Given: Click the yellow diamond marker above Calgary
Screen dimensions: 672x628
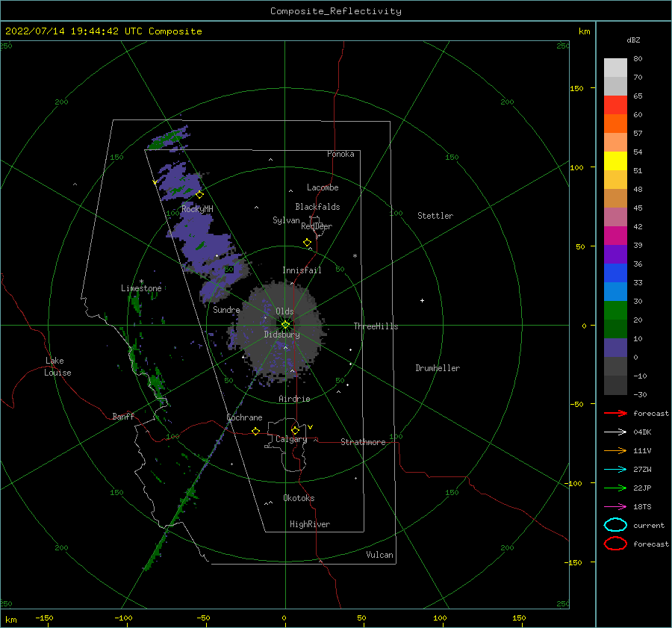Looking at the screenshot, I should pyautogui.click(x=295, y=430).
